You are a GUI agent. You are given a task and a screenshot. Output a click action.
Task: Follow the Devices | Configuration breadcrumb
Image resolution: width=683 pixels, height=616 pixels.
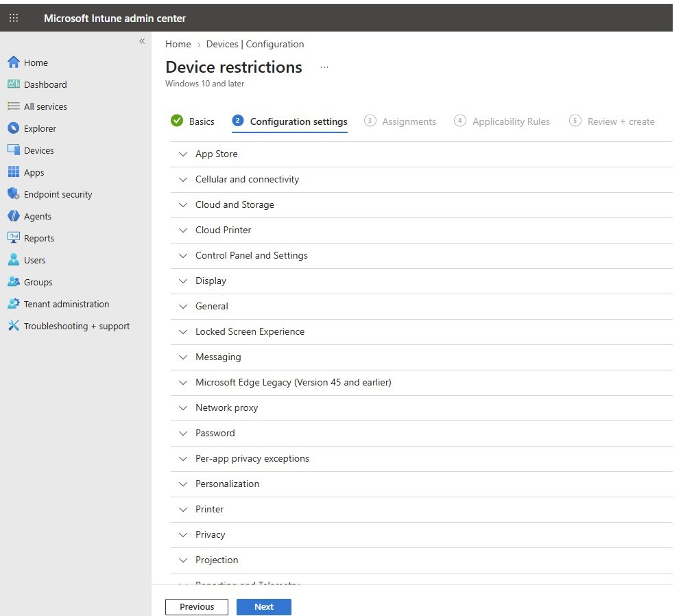255,44
